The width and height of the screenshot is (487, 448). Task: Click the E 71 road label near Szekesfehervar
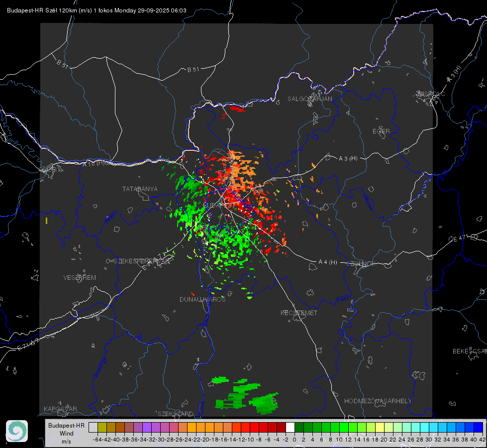point(151,262)
